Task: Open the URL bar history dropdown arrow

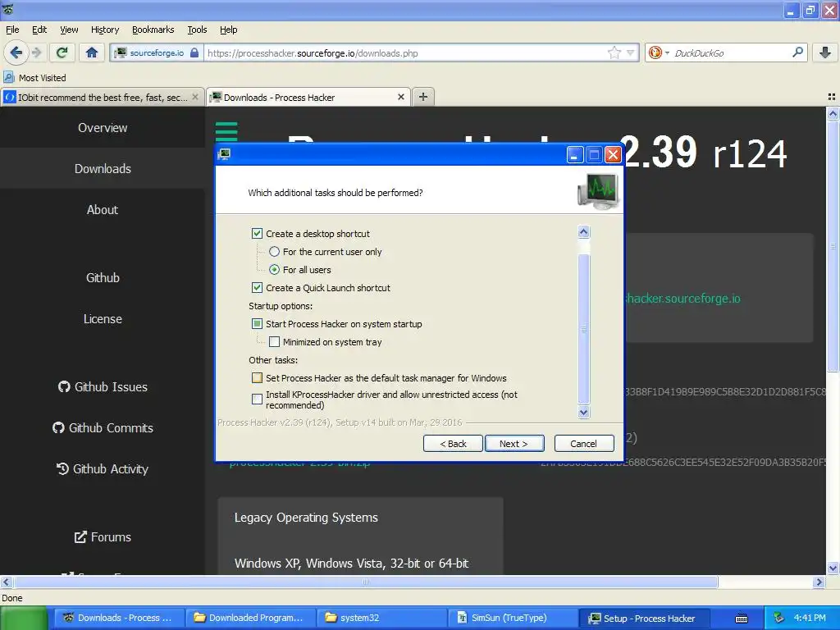Action: point(631,52)
